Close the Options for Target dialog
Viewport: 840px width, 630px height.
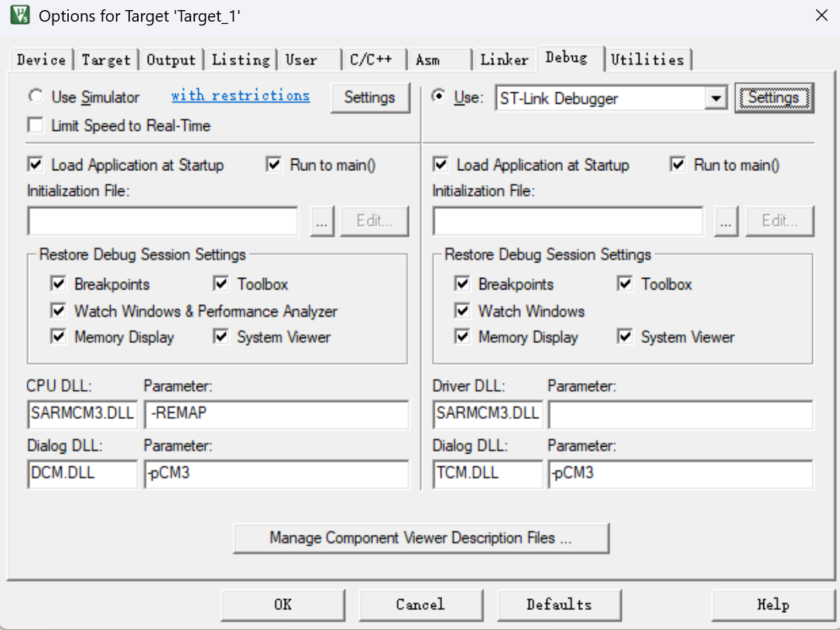tap(821, 15)
